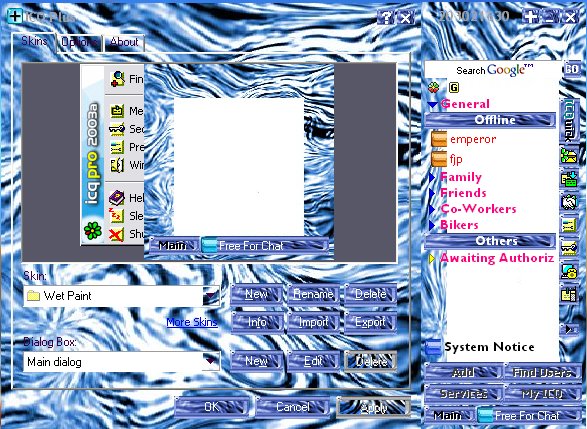The image size is (587, 429).
Task: Click the computer with phone sidebar icon
Action: pos(569,271)
